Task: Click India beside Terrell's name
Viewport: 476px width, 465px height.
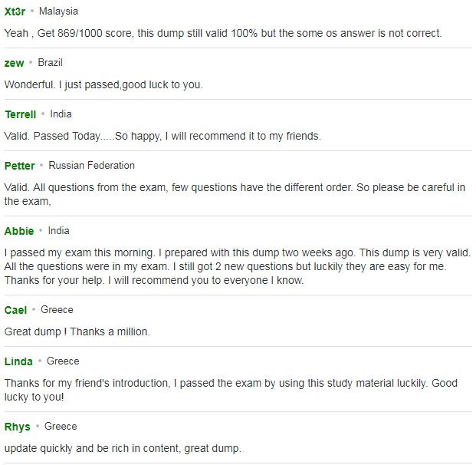Action: click(x=61, y=114)
